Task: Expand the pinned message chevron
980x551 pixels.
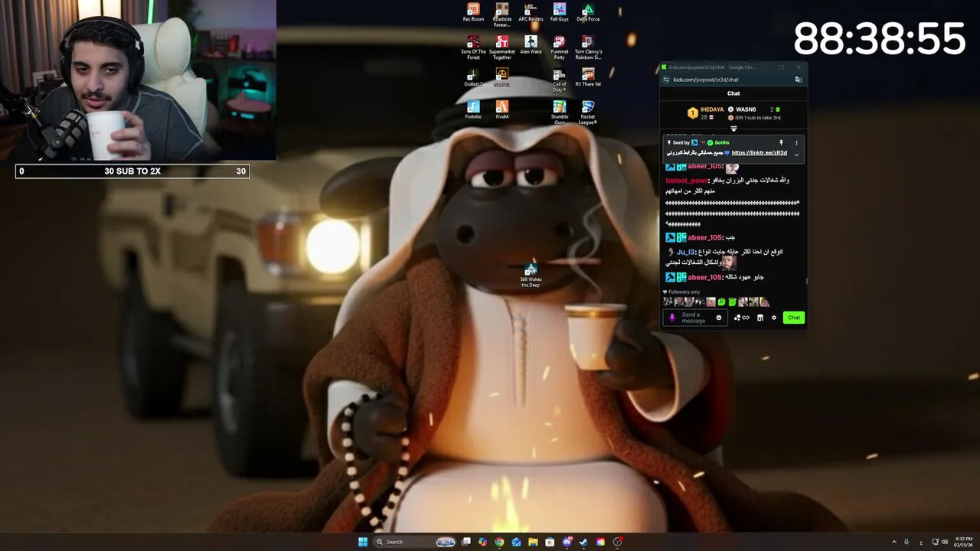Action: coord(796,155)
